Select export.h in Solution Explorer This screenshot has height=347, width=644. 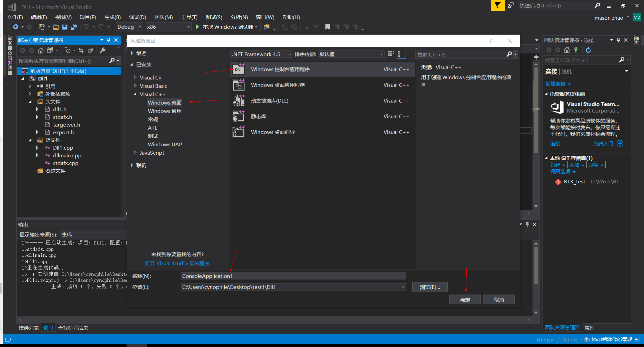pos(63,132)
